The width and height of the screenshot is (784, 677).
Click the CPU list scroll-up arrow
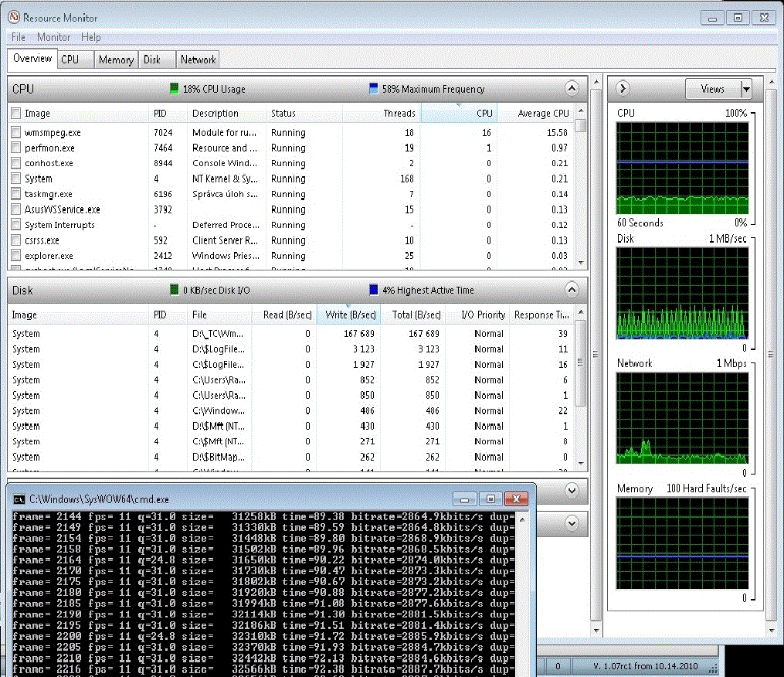coord(581,111)
